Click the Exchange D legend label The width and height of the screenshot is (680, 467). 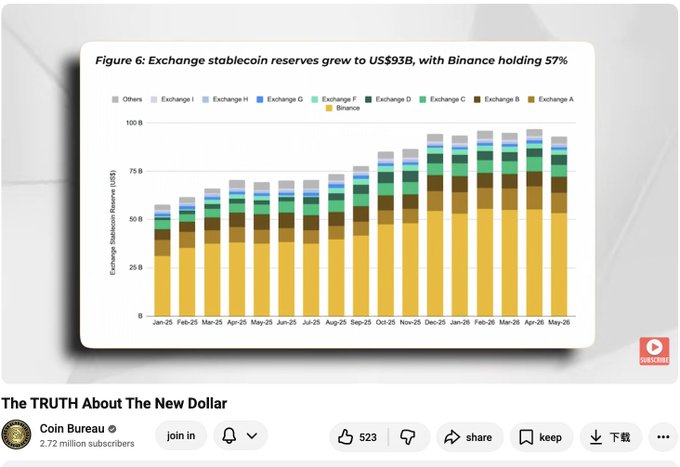tap(393, 99)
